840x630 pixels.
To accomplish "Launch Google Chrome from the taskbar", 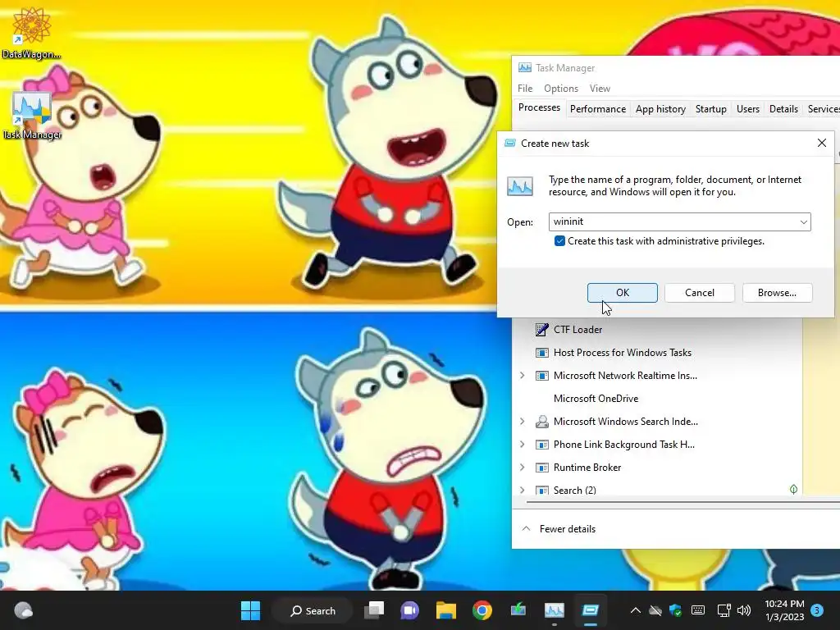I will coord(482,610).
